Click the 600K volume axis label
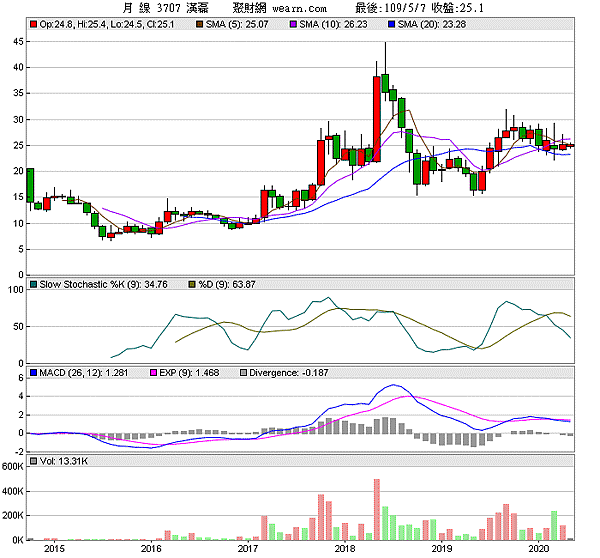This screenshot has width=600, height=558. (x=13, y=467)
